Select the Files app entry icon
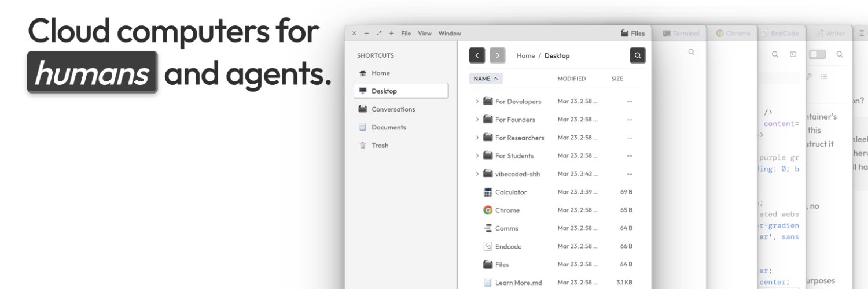The height and width of the screenshot is (289, 868). (488, 264)
